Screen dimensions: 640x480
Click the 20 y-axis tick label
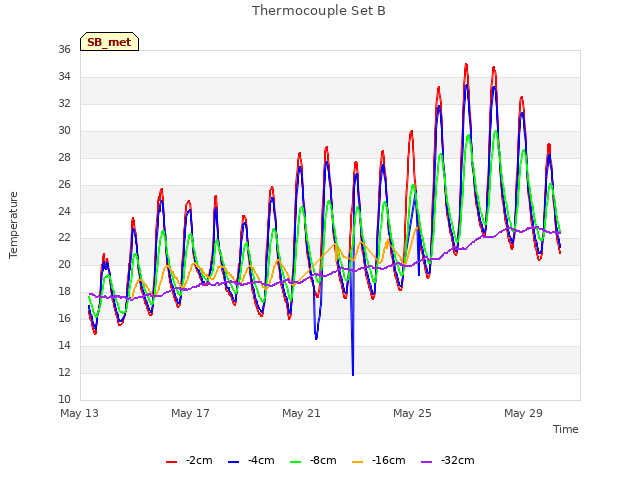(x=64, y=265)
